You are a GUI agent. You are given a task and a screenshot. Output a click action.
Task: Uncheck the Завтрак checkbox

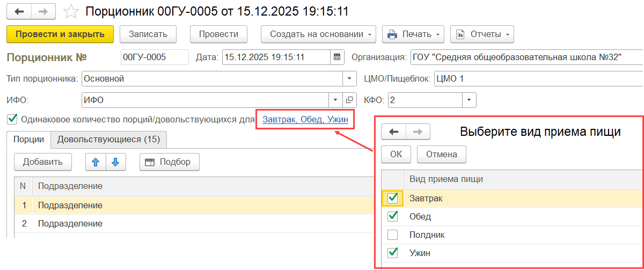pyautogui.click(x=393, y=199)
